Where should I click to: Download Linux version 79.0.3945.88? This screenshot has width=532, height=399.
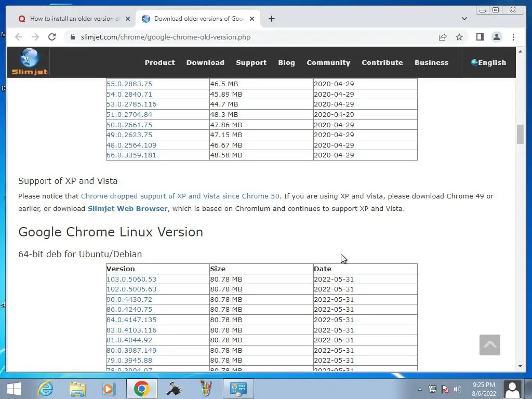pos(129,361)
